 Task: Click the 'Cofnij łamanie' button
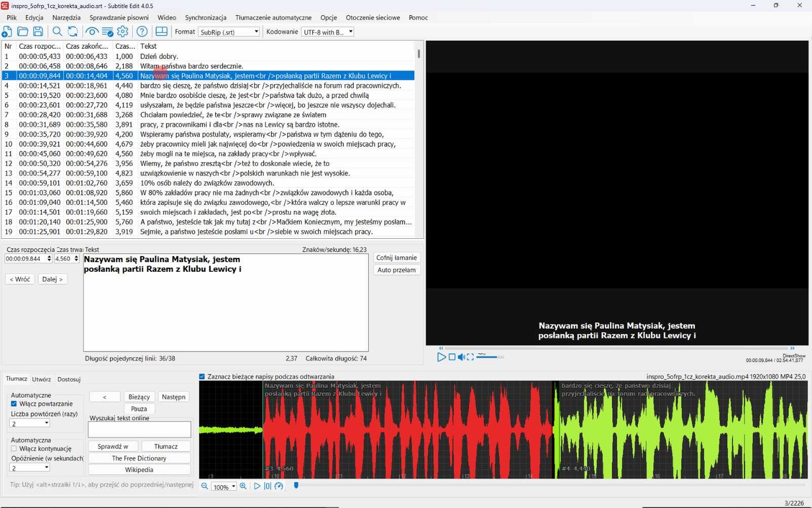point(396,258)
